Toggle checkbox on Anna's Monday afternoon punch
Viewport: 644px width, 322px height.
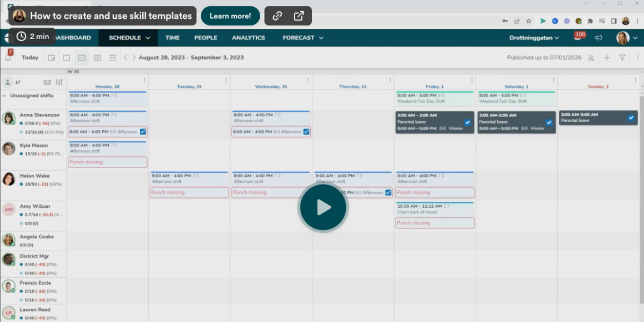[143, 131]
